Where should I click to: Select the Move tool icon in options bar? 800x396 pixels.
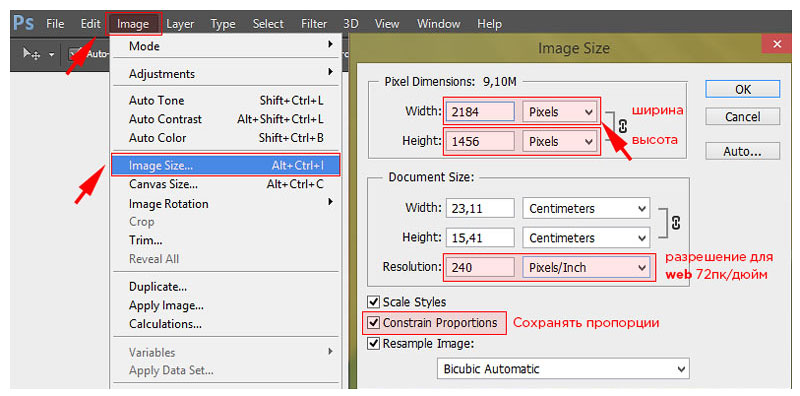pyautogui.click(x=31, y=54)
